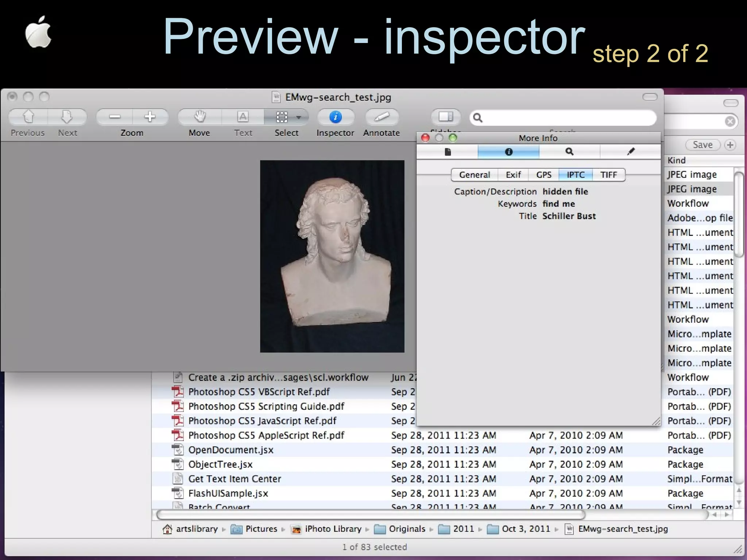Open the info tab in More Info panel
This screenshot has height=560, width=747.
coord(509,152)
